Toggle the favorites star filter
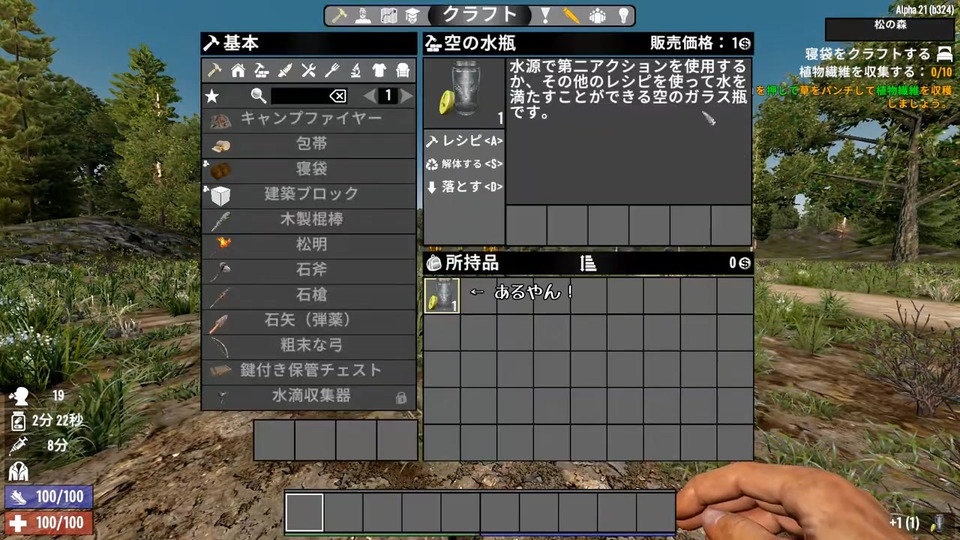The image size is (960, 540). 212,96
